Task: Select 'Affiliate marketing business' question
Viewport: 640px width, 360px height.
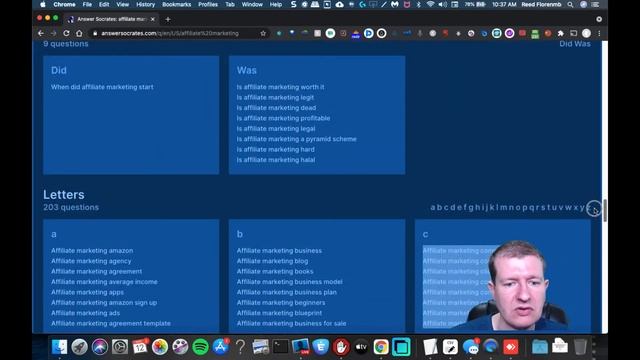Action: (279, 251)
